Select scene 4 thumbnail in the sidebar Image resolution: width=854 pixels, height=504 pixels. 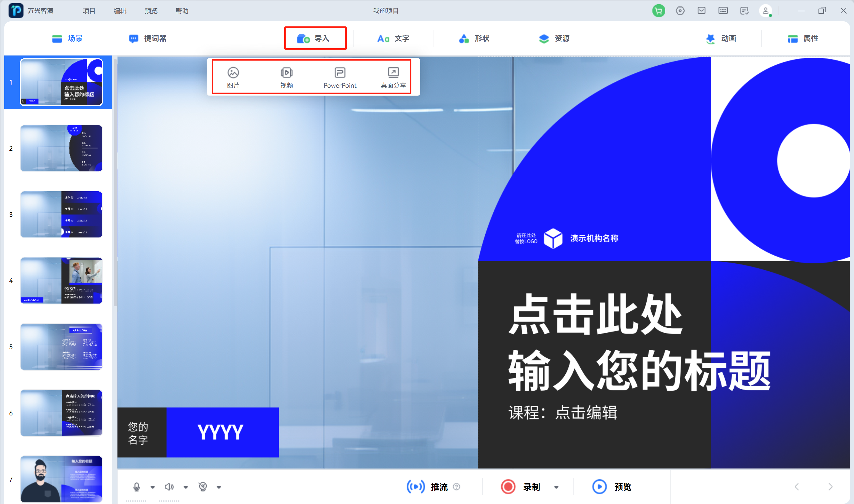[61, 280]
